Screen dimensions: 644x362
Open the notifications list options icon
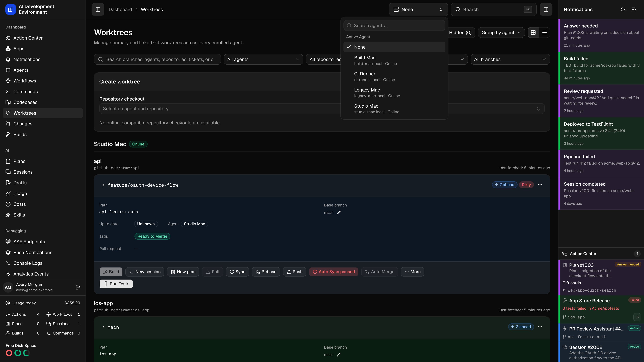pyautogui.click(x=634, y=10)
